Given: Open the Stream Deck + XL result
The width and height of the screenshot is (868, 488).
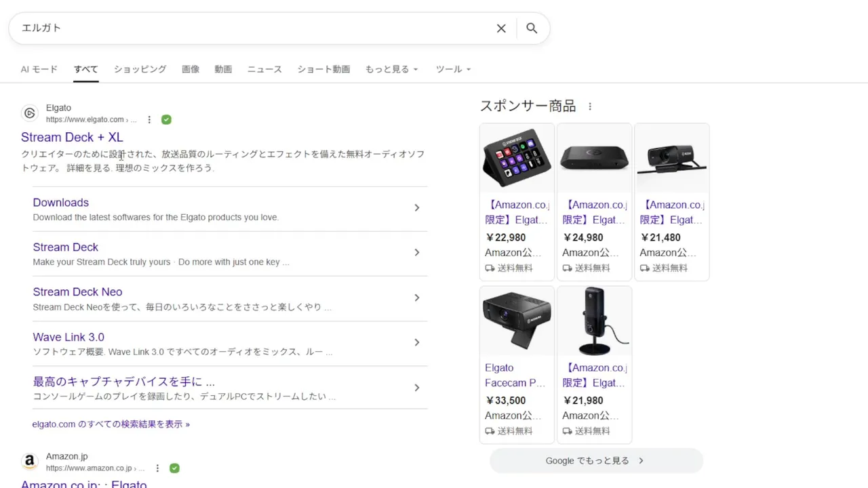Looking at the screenshot, I should click(x=72, y=137).
